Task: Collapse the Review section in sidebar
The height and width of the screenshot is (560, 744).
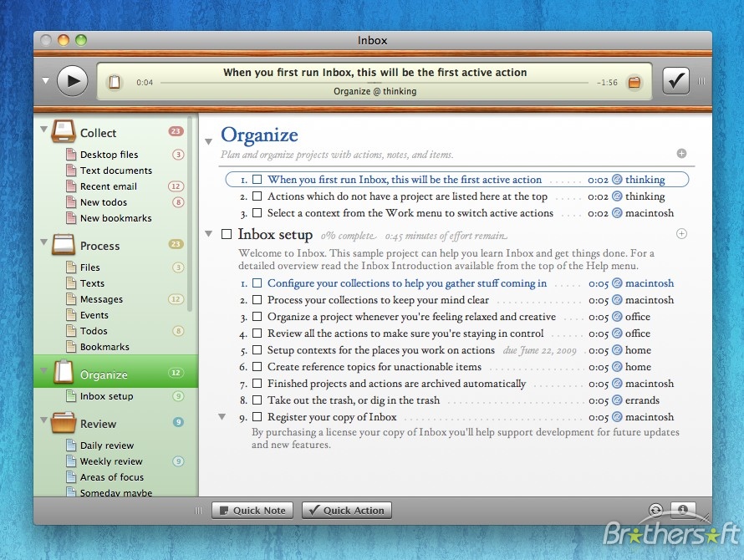Action: [x=43, y=420]
